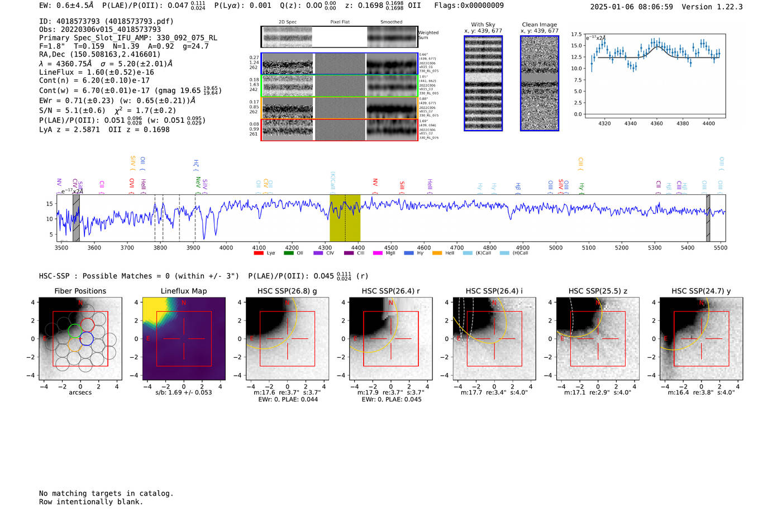Click the 'Smoothed' column header

coord(391,22)
